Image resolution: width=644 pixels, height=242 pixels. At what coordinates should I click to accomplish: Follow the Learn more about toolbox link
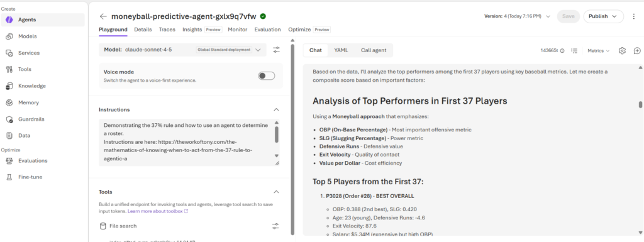point(158,211)
